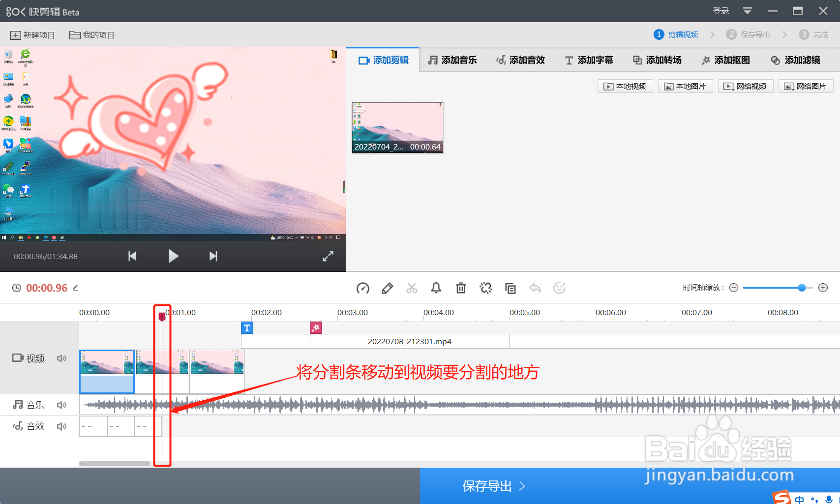Mute the 音乐 track speaker

click(x=61, y=404)
